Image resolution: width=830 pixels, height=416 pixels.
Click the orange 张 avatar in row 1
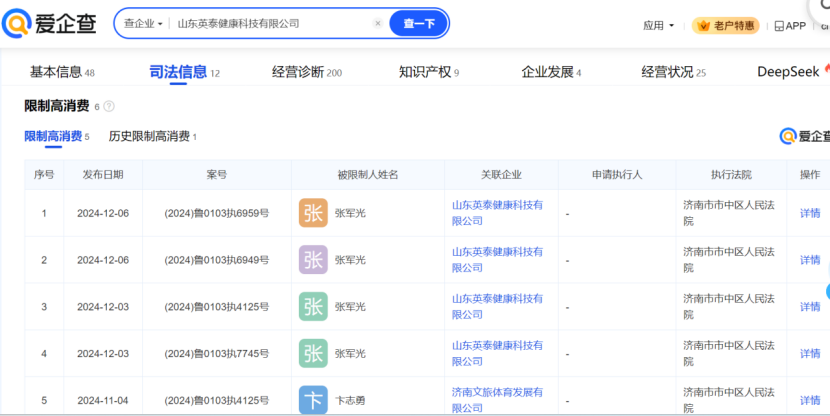point(313,213)
